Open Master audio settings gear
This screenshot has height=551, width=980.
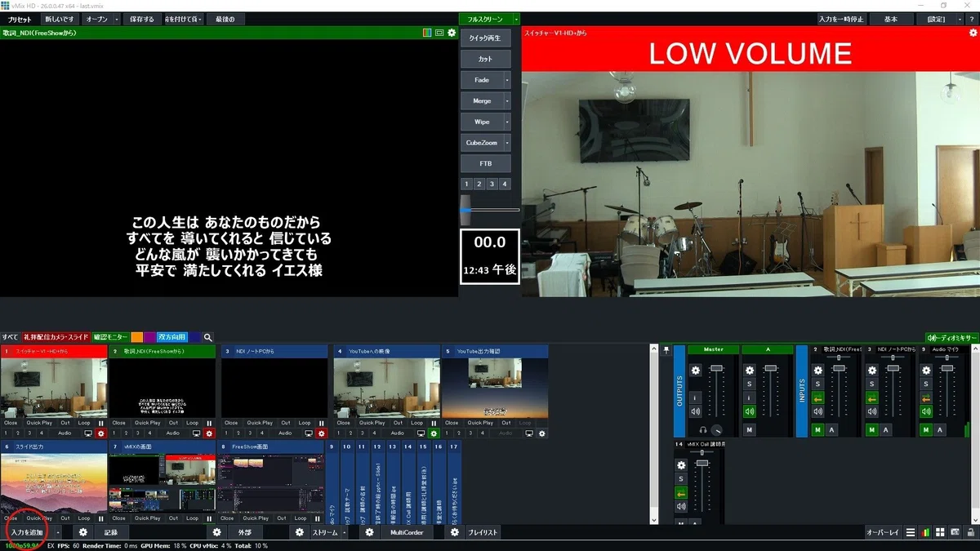(x=696, y=371)
